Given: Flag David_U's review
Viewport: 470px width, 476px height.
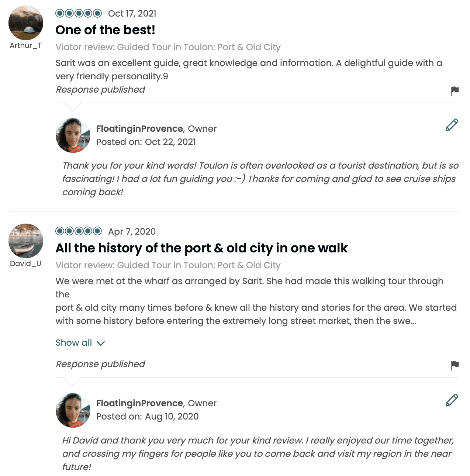Looking at the screenshot, I should click(x=455, y=365).
